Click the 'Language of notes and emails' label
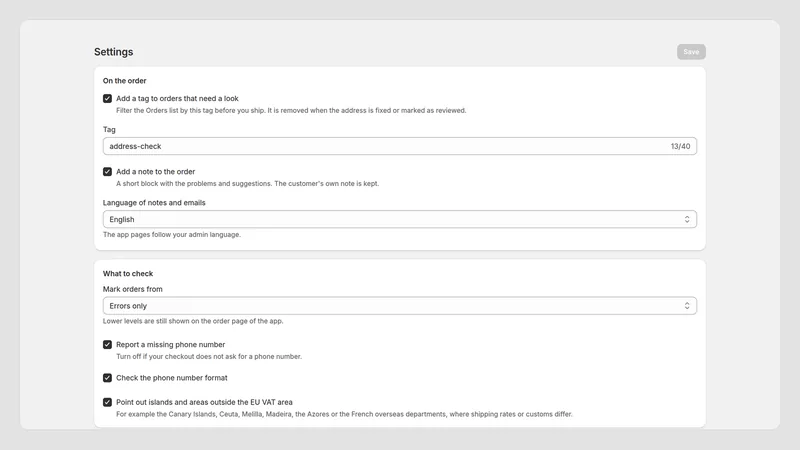800x450 pixels. coord(154,203)
